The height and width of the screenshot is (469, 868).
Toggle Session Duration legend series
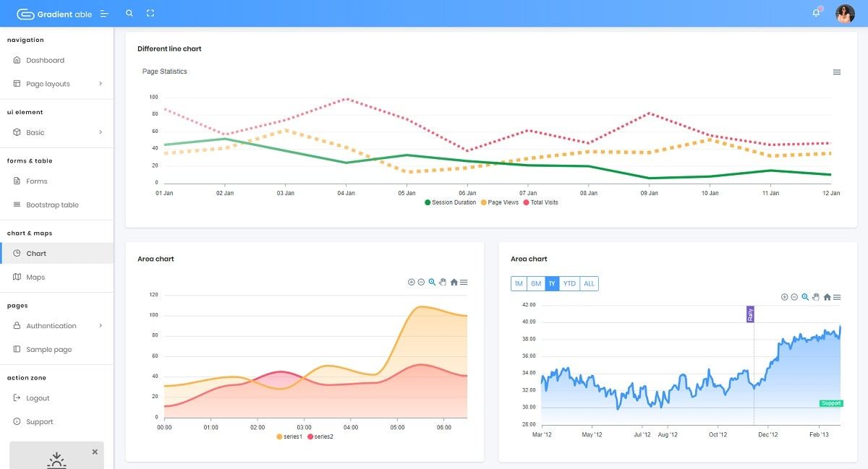451,202
